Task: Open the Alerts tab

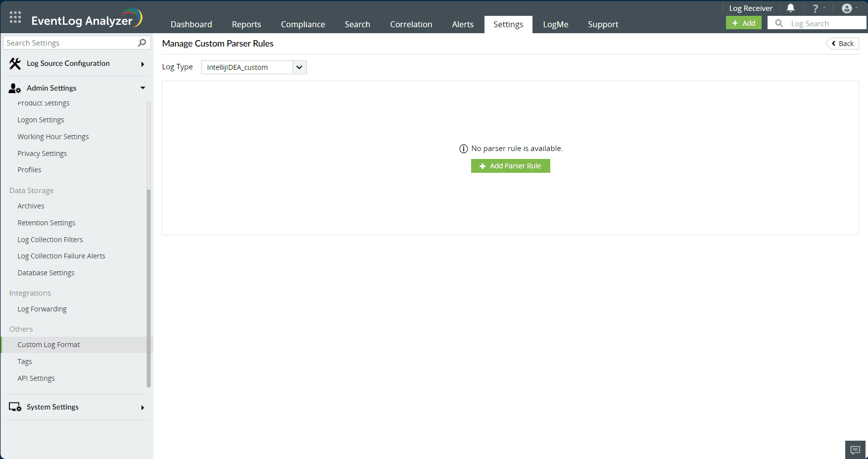Action: [463, 24]
